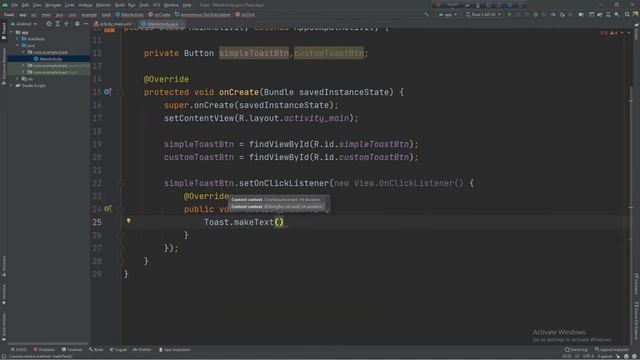Viewport: 640px width, 360px height.
Task: Click the Attach Debugger to Process icon
Action: (x=562, y=14)
